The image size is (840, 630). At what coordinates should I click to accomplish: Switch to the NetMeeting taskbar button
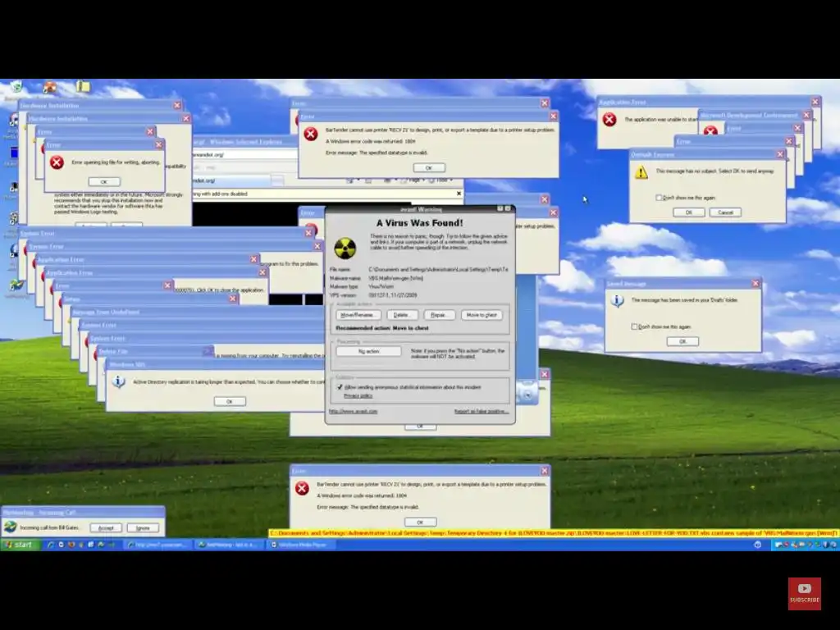coord(228,545)
